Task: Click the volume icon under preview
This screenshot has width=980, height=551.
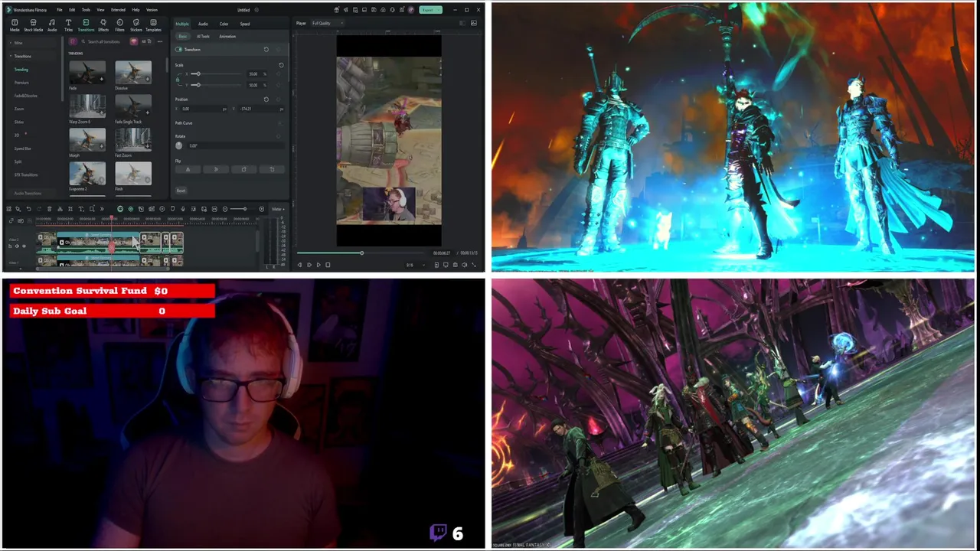Action: 464,265
